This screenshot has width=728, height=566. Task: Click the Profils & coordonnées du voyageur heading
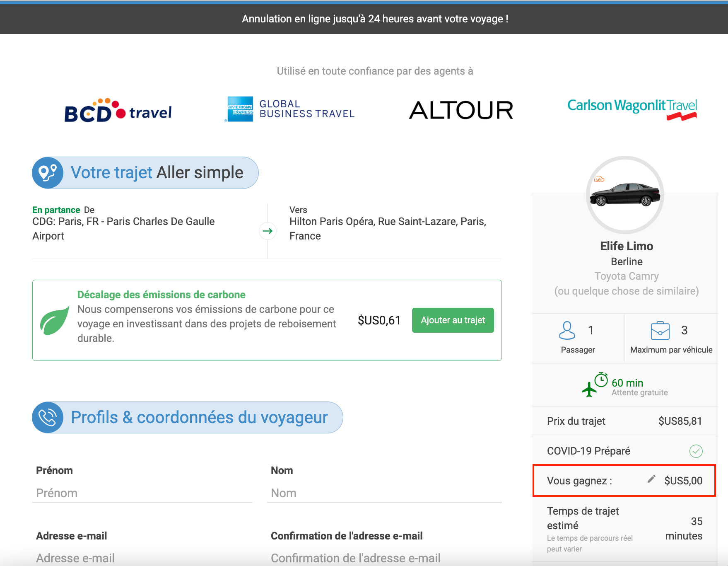(199, 417)
